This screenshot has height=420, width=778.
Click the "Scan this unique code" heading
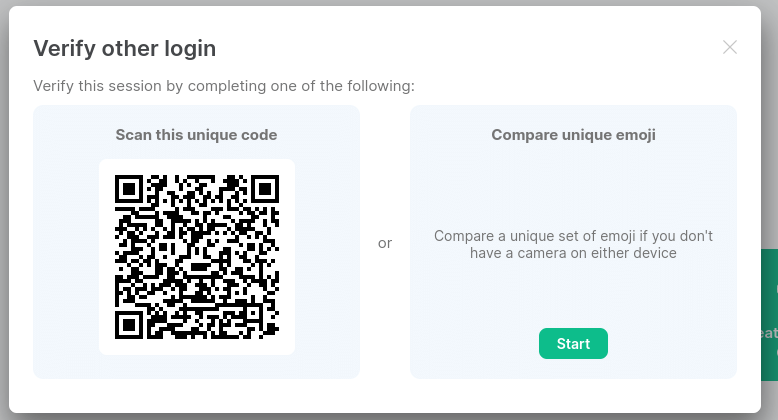[196, 135]
